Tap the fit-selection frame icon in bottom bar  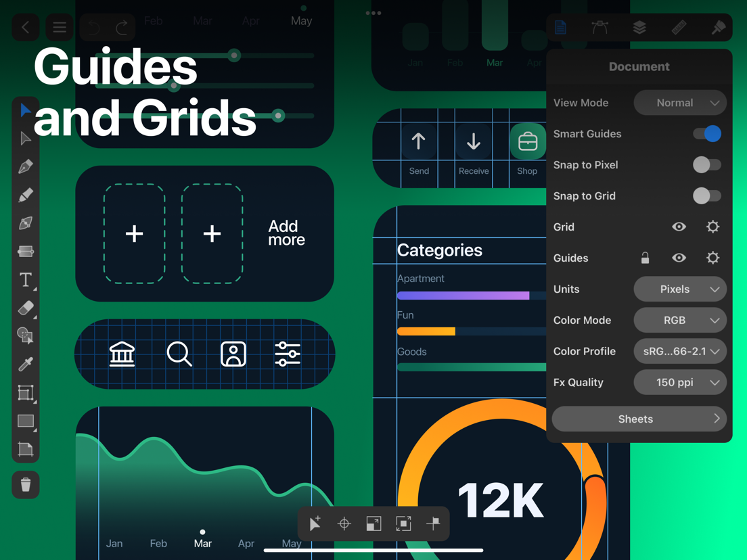tap(403, 523)
